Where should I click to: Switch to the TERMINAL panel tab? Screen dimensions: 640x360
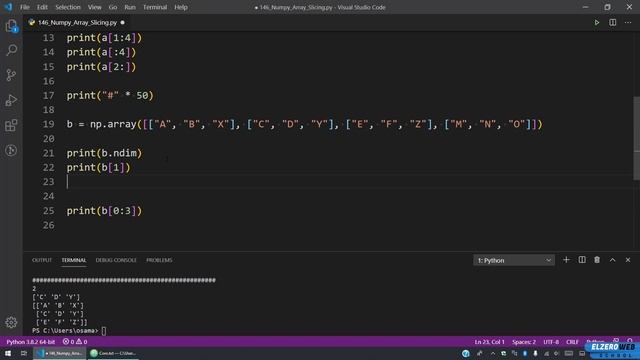pos(74,260)
